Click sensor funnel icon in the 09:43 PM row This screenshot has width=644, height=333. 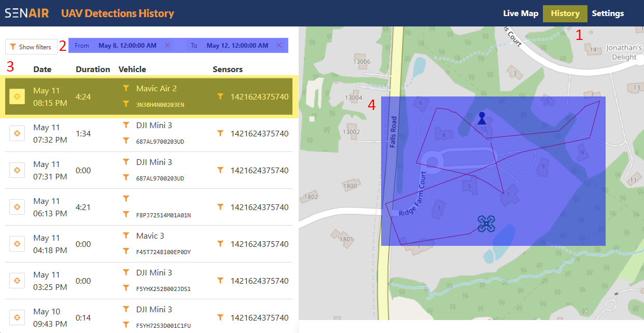220,318
